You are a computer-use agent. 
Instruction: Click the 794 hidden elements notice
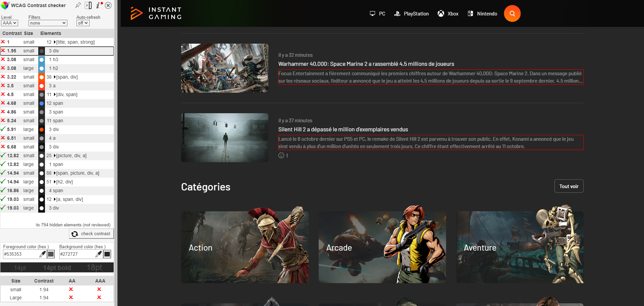click(x=73, y=225)
